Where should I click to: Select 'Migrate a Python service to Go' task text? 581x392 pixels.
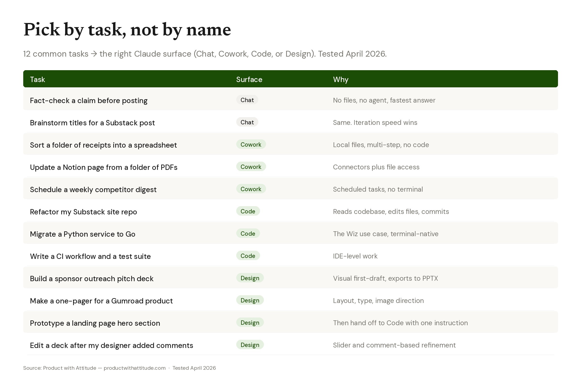click(x=83, y=234)
